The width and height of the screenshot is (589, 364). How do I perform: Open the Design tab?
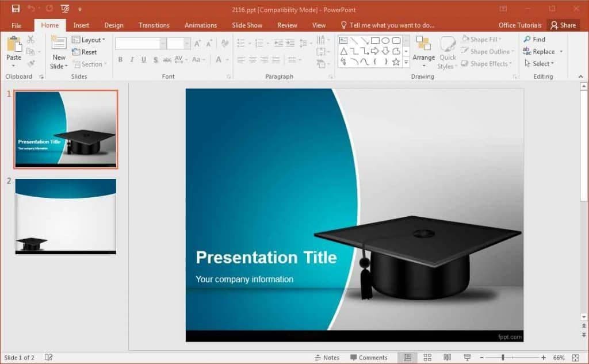click(x=114, y=25)
